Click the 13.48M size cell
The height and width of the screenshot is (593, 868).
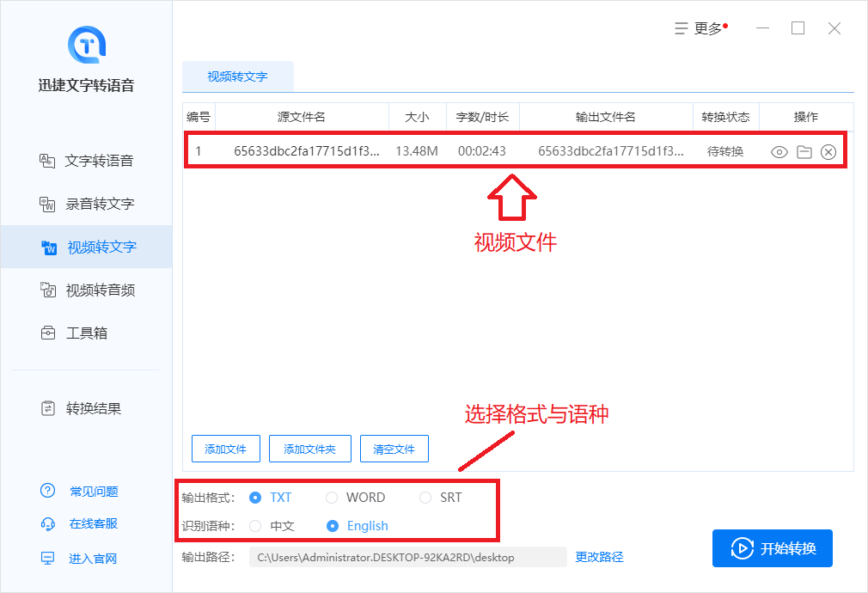417,151
